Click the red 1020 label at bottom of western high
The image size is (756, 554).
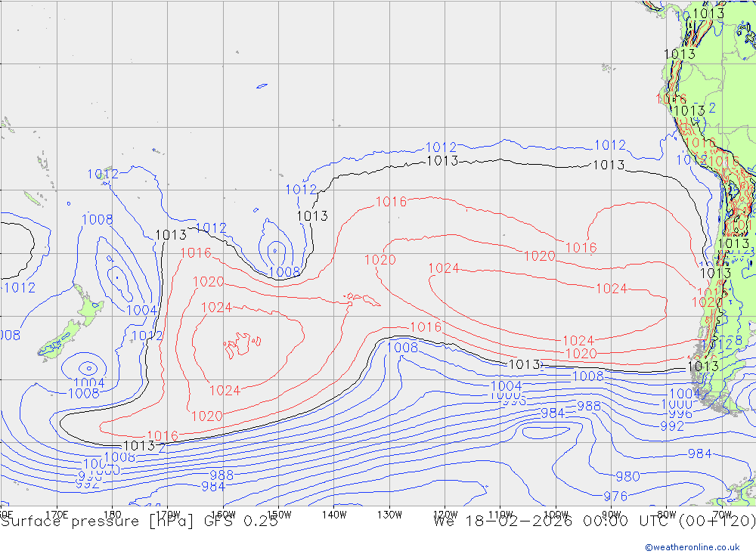tap(207, 416)
